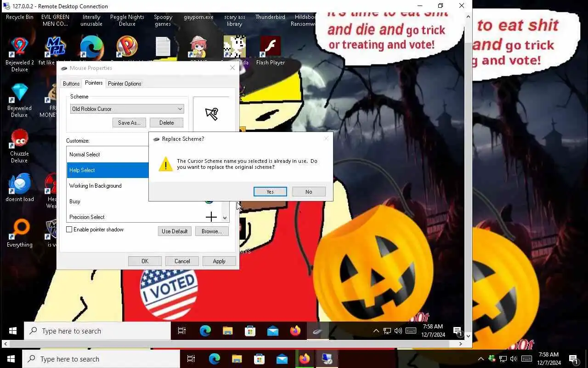Launch Firefox from the remote session taskbar
The width and height of the screenshot is (588, 368).
[x=295, y=331]
